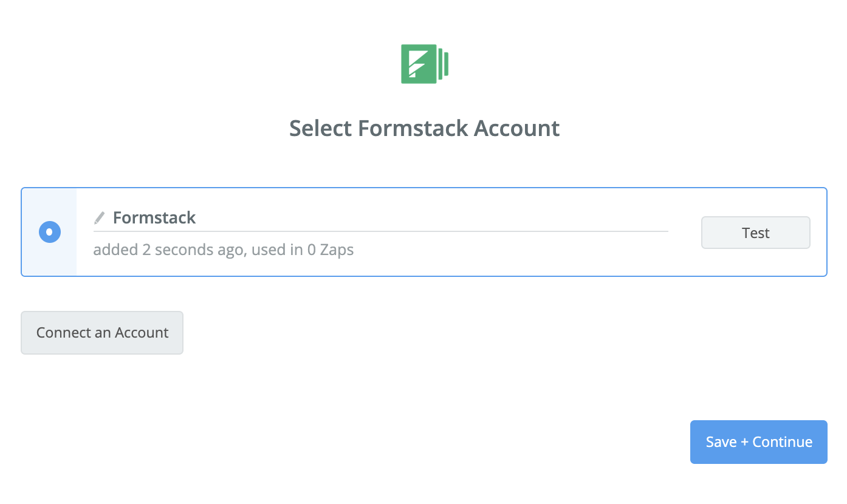
Task: Proceed using the blue Save + Continue button
Action: 758,442
